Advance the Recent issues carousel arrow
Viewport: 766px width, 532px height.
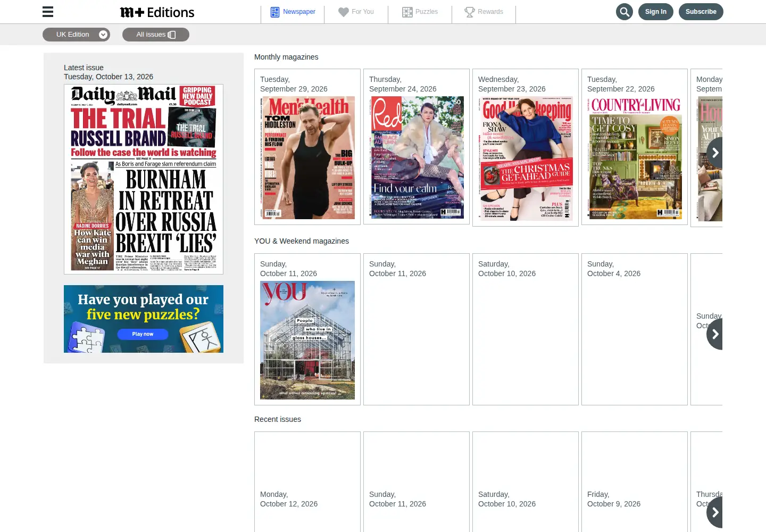click(715, 512)
